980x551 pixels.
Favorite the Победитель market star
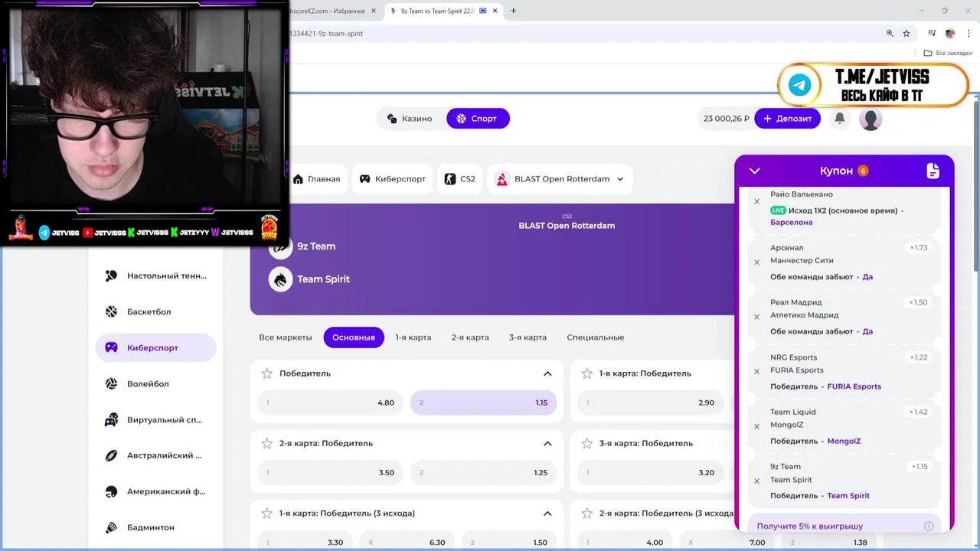coord(266,373)
